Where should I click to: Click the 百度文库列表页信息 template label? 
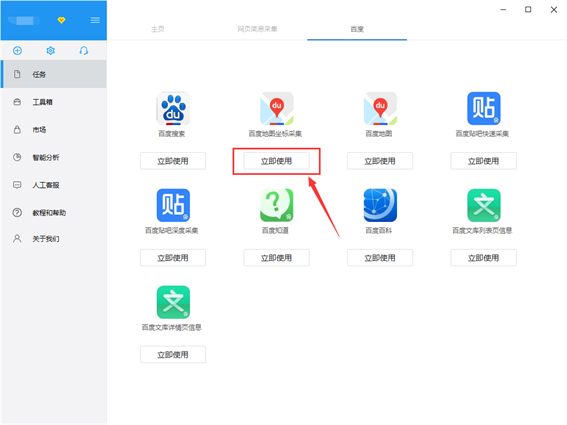point(482,230)
